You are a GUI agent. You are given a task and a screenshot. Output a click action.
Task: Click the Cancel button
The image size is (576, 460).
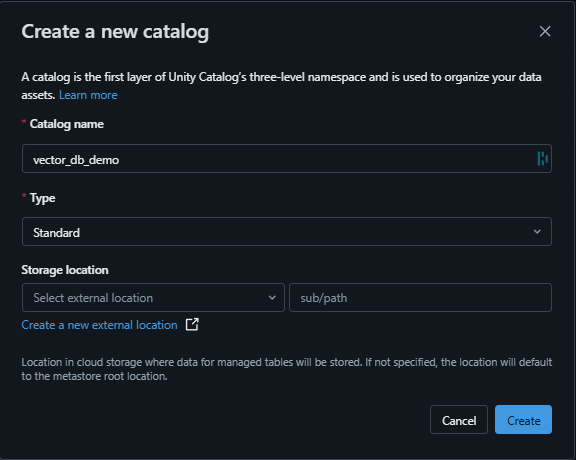pos(459,420)
